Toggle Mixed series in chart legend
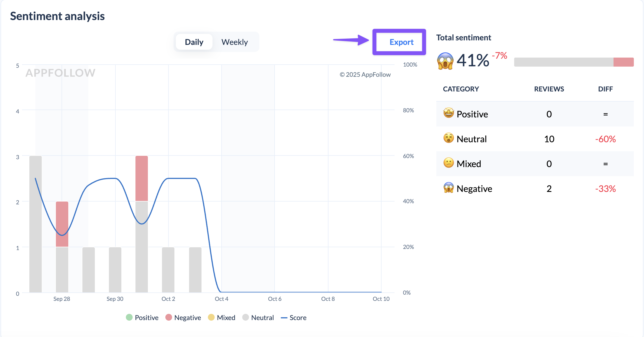This screenshot has height=337, width=644. [222, 318]
